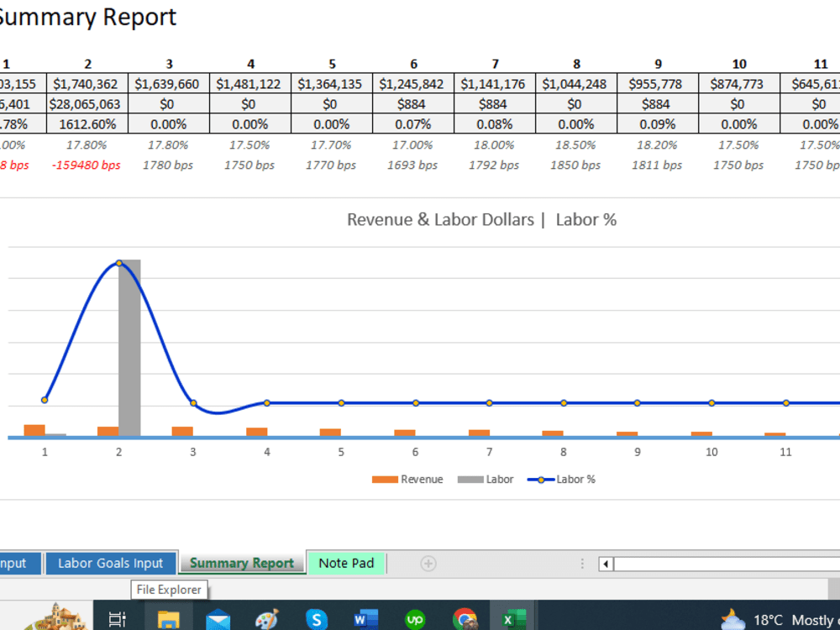Click the left sheet-navigation arrow

604,564
